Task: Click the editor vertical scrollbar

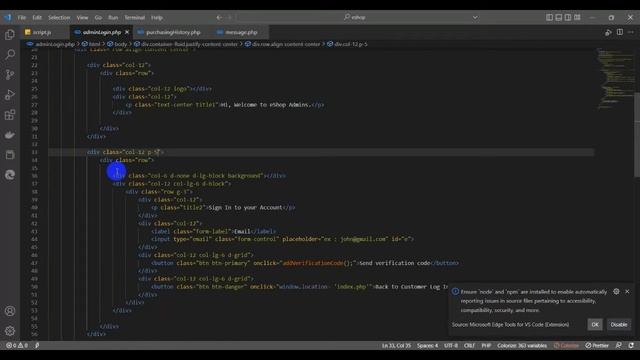Action: tap(637, 135)
